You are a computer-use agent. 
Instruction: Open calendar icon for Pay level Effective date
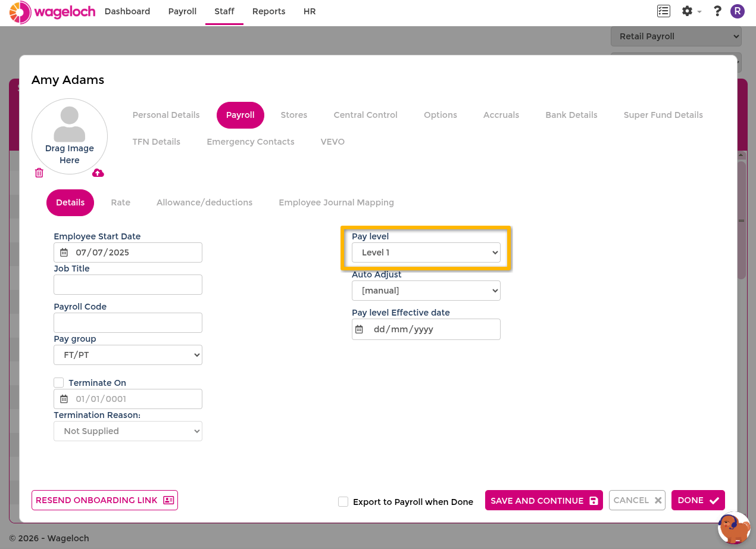pos(359,329)
